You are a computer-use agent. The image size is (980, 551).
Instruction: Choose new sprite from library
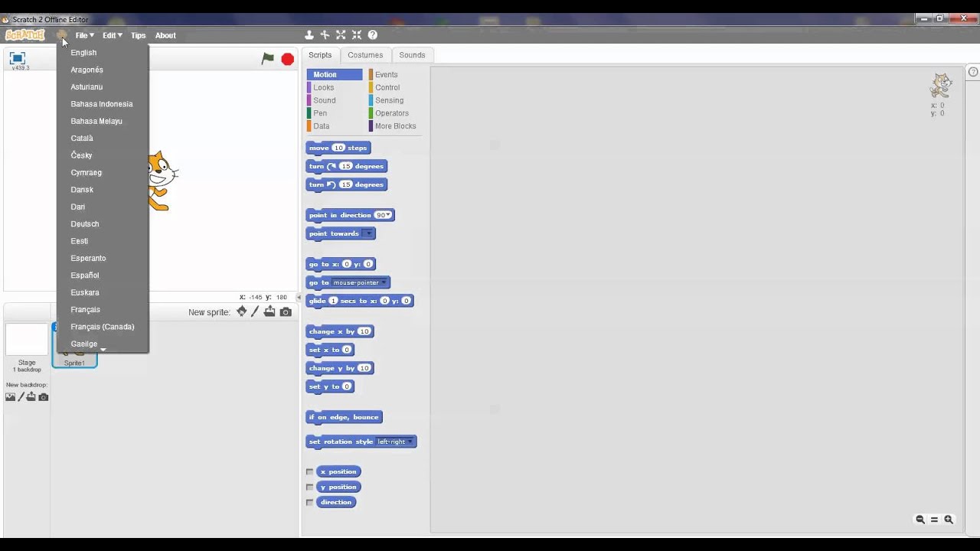pyautogui.click(x=242, y=311)
